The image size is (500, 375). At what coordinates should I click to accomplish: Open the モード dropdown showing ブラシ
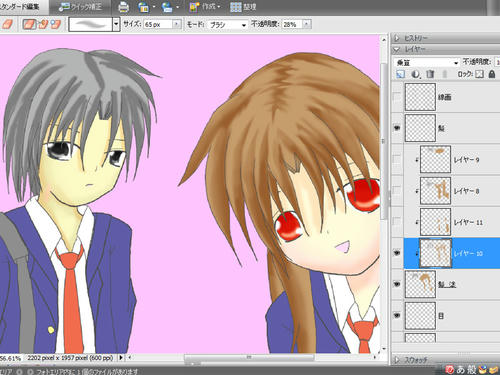point(227,25)
